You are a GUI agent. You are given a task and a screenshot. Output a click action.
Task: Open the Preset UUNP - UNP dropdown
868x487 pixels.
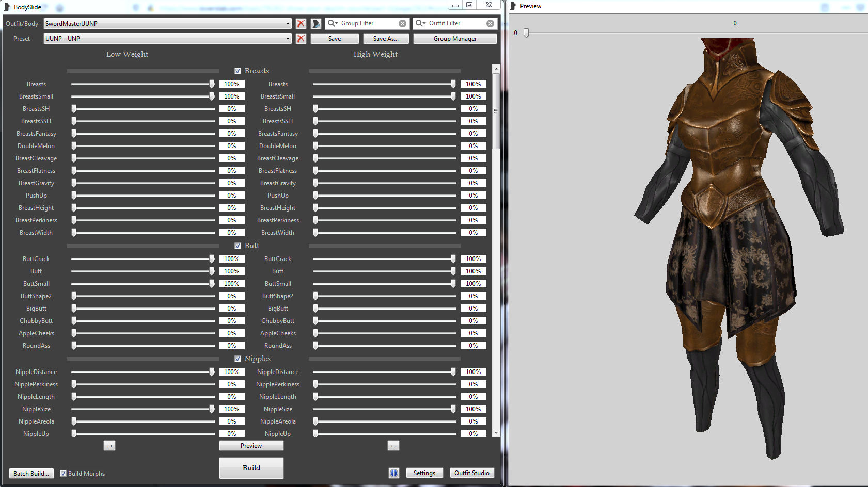168,39
